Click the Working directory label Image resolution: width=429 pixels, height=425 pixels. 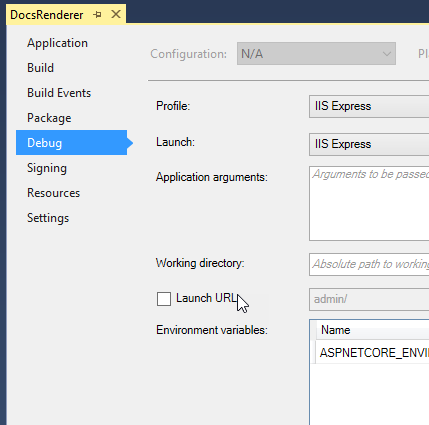point(200,263)
